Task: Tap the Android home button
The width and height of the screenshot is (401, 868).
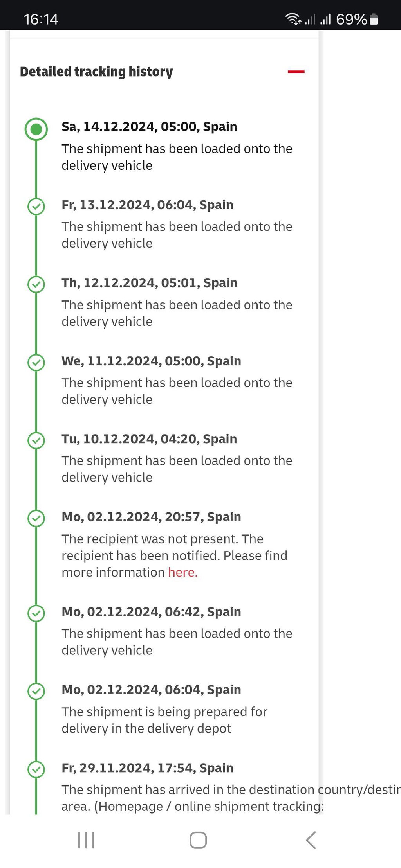Action: [198, 840]
